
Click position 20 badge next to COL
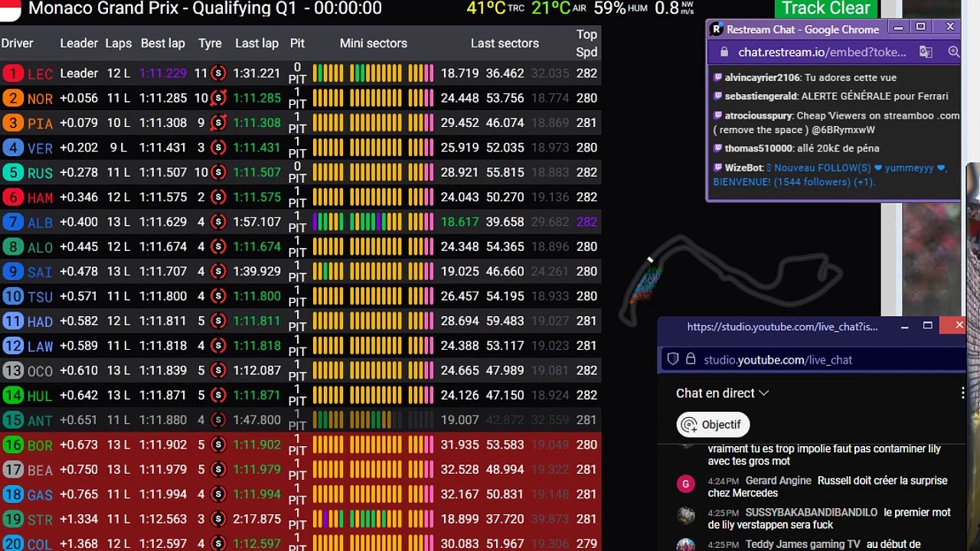pyautogui.click(x=13, y=543)
